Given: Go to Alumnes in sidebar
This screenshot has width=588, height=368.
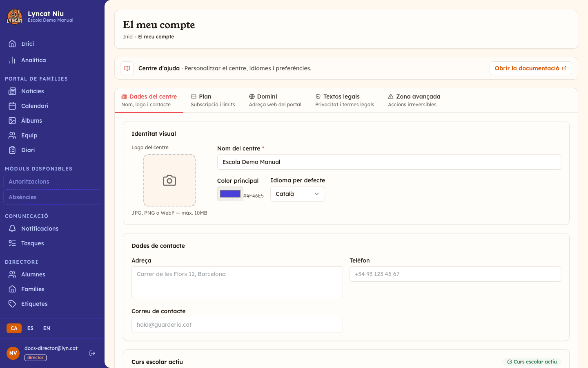Looking at the screenshot, I should coord(52,274).
